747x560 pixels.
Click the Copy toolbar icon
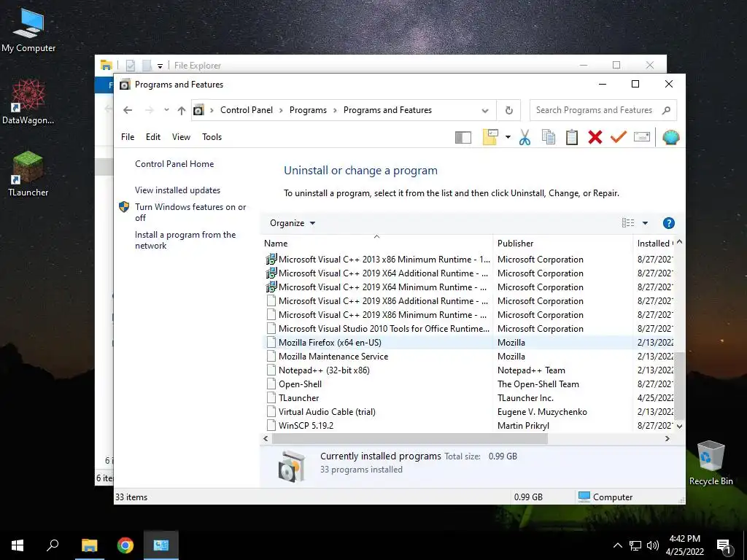point(549,138)
